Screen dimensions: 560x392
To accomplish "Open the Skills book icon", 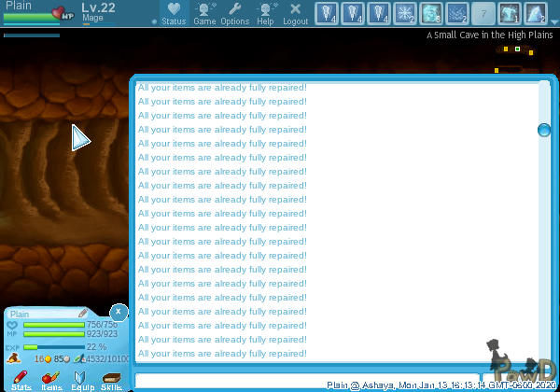I will pos(111,376).
